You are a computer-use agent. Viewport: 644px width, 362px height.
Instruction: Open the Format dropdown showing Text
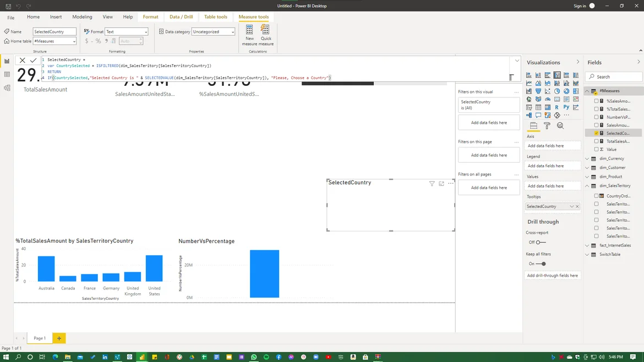point(126,32)
